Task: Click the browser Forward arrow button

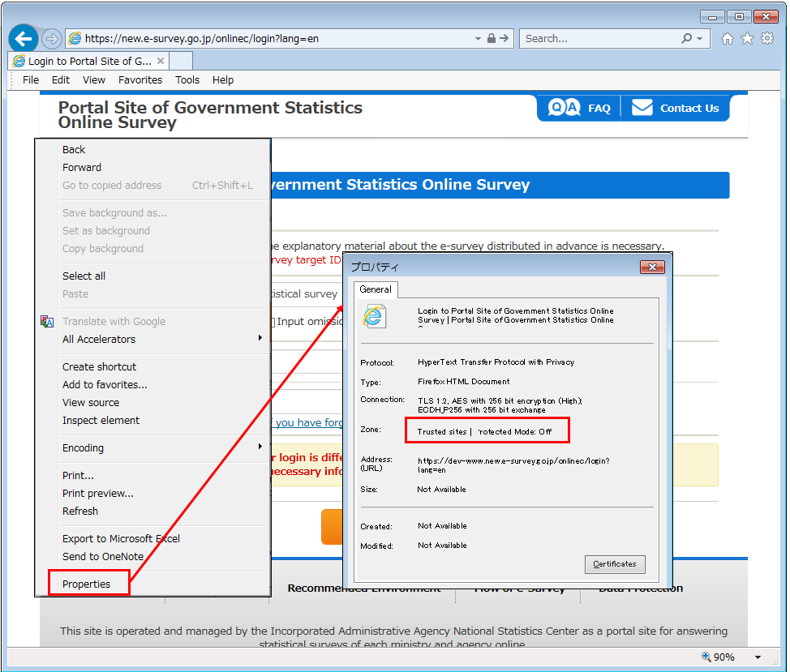Action: [51, 39]
